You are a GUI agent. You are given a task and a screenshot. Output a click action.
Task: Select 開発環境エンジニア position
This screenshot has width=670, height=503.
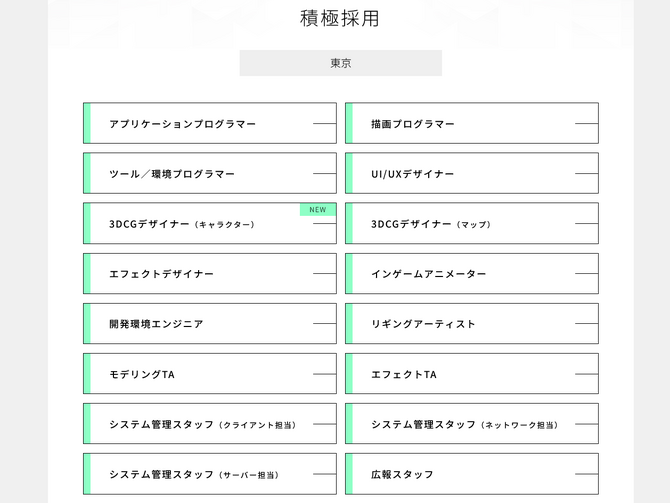point(209,324)
